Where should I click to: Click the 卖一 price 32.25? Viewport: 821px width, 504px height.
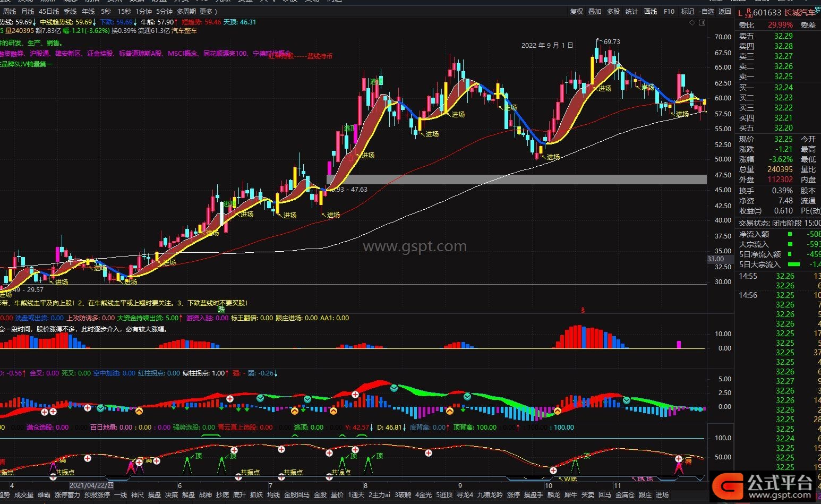pos(783,76)
